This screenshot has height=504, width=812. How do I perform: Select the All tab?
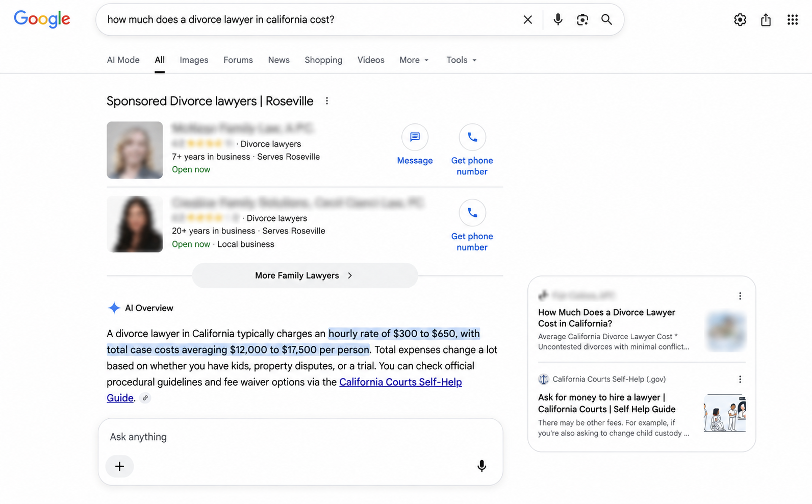(x=160, y=60)
